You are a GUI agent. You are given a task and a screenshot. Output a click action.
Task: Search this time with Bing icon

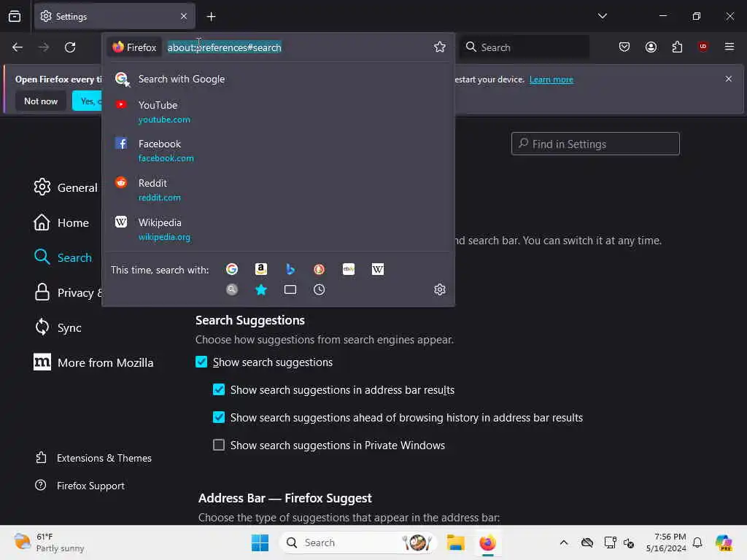(x=290, y=270)
